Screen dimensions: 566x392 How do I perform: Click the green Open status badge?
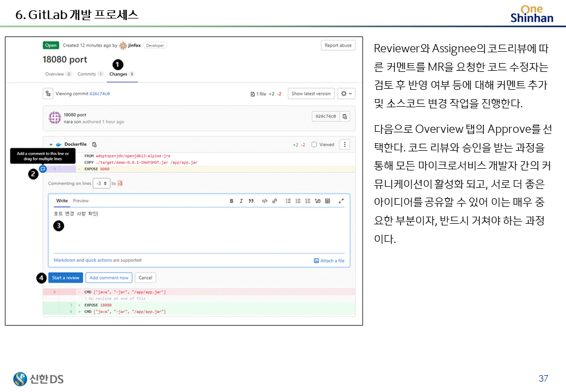(51, 46)
